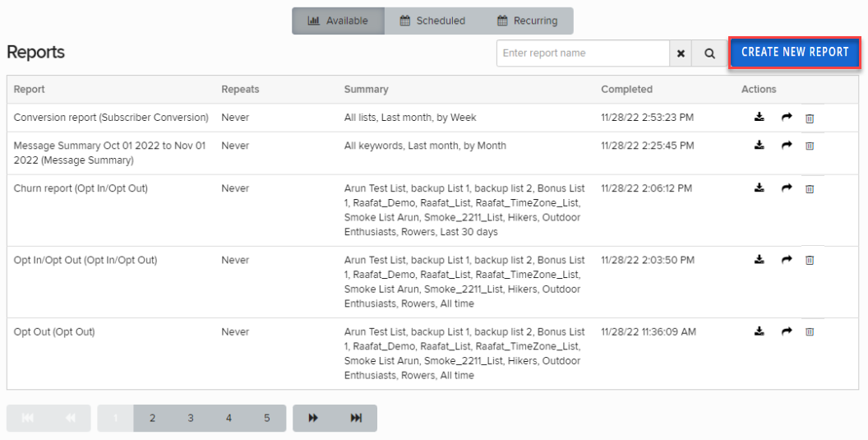Click completed time 11/28/22 11:36:09 AM
Screen dimensions: 868x440
(649, 332)
